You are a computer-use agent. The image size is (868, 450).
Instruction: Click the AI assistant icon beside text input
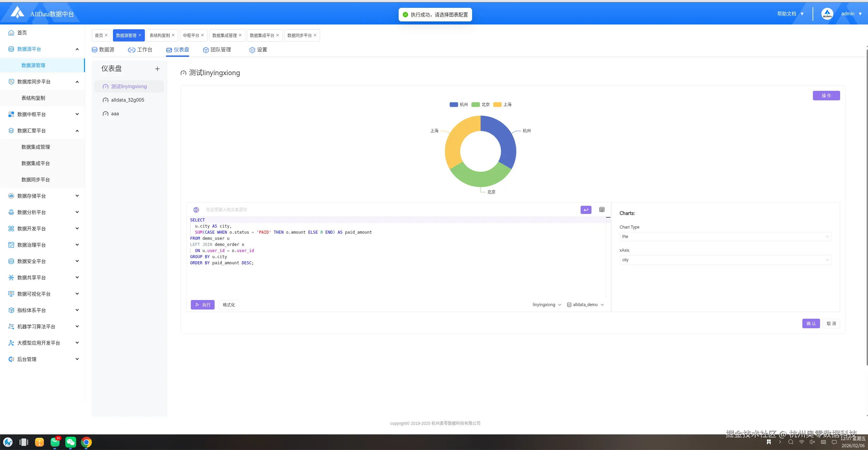coord(196,210)
